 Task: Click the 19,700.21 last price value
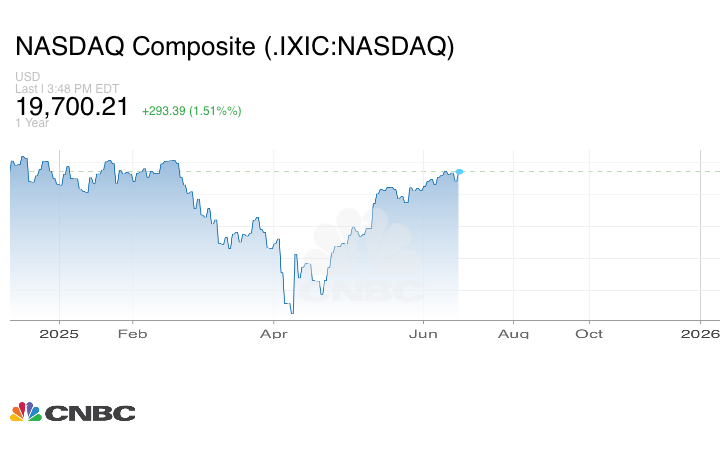72,106
